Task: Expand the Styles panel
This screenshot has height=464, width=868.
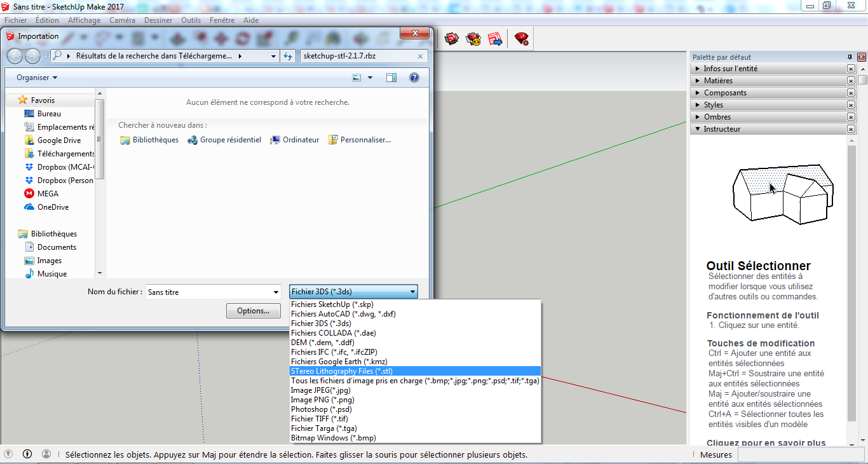Action: pos(698,105)
